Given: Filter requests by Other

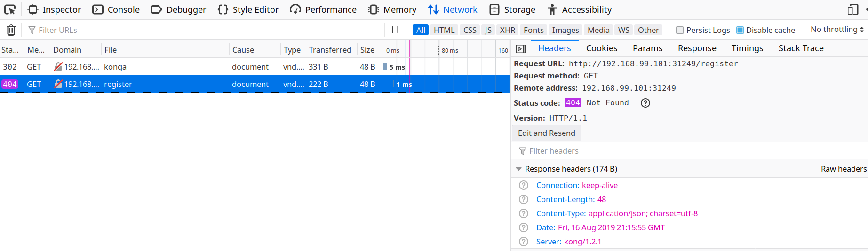Looking at the screenshot, I should click(x=648, y=30).
